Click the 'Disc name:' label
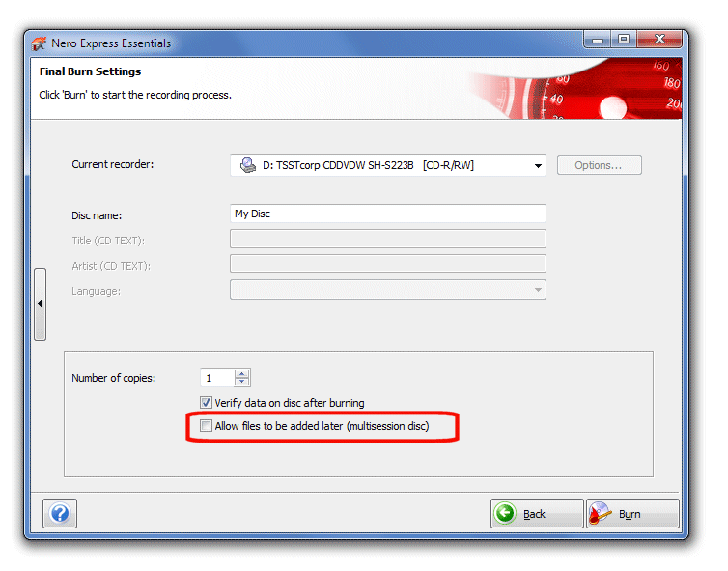Viewport: 728px width, 571px height. pyautogui.click(x=97, y=215)
